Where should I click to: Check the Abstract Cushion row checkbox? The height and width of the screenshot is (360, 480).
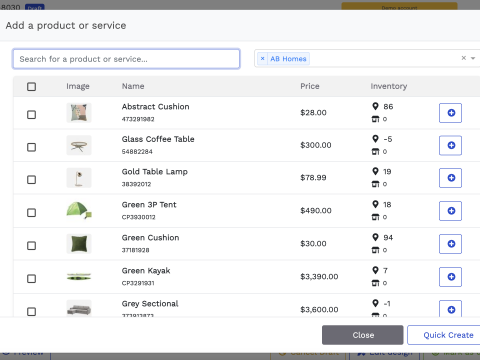(31, 115)
